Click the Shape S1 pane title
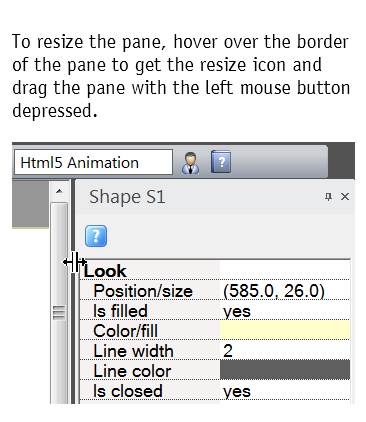Screen dimensions: 366x422 [127, 197]
